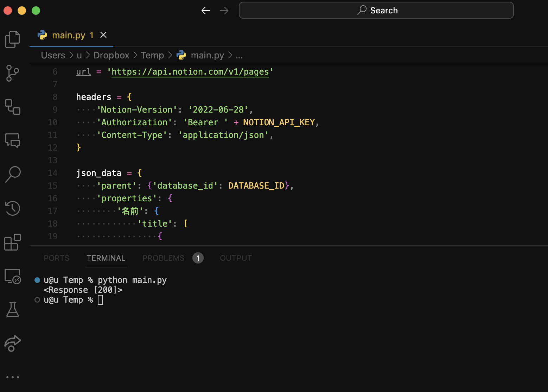548x392 pixels.
Task: Click line number 14 in gutter
Action: 52,173
